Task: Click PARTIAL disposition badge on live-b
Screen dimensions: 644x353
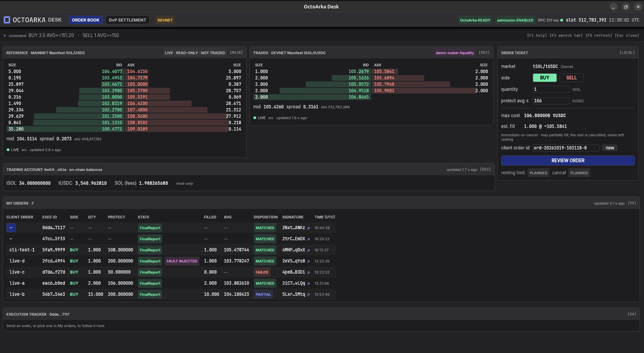Action: (263, 294)
